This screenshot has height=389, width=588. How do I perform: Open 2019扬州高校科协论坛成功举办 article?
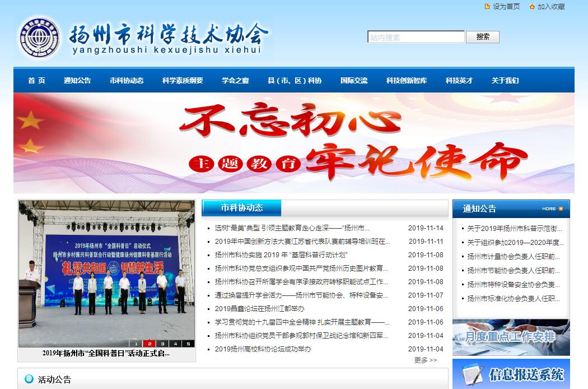tap(263, 349)
